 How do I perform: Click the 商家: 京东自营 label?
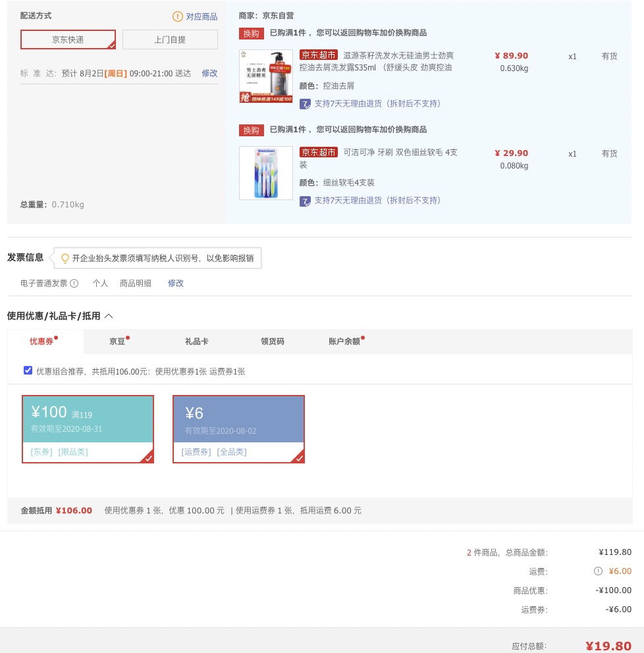266,16
